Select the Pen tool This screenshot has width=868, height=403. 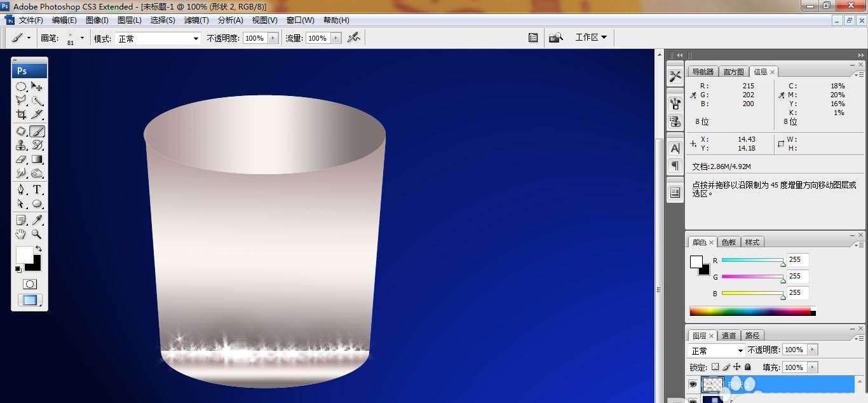21,190
